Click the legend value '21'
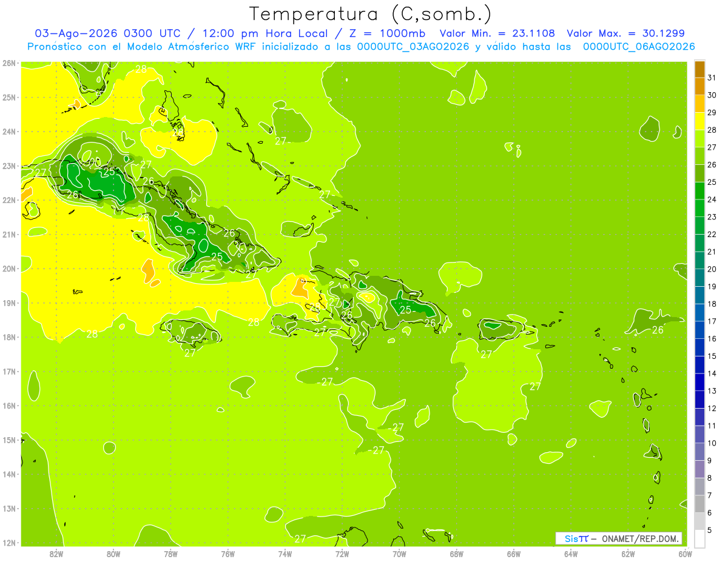This screenshot has height=562, width=728. pos(712,252)
